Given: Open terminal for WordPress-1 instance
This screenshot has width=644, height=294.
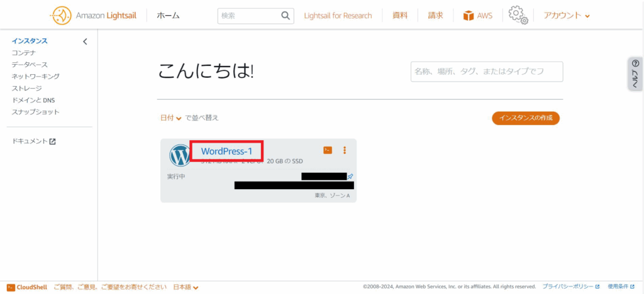Looking at the screenshot, I should pos(328,150).
